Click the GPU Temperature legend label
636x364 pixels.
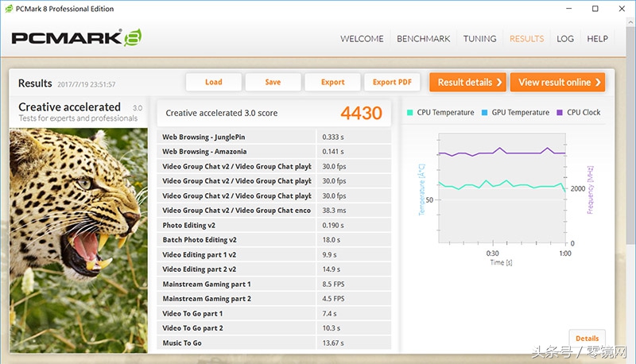(521, 113)
